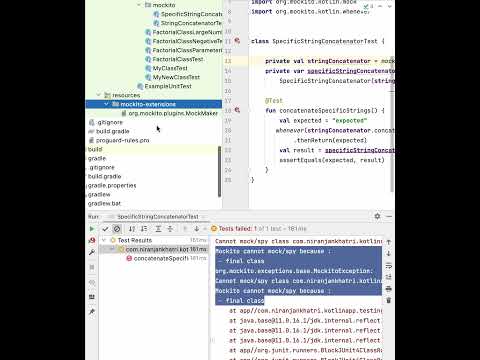Click 'Tests failed: 1 of 1 test' status
The height and width of the screenshot is (360, 480).
point(262,229)
